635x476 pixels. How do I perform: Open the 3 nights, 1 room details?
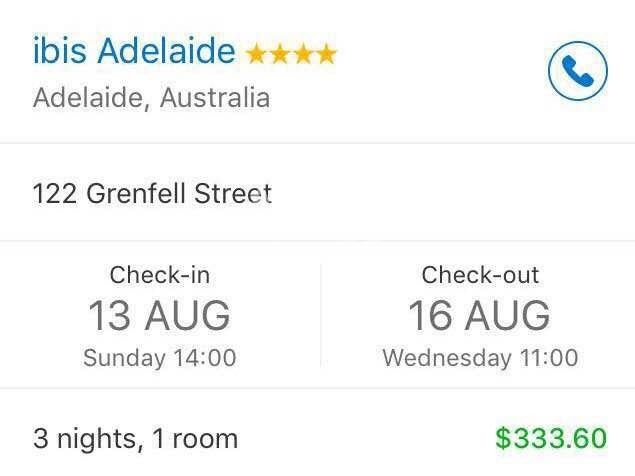coord(135,438)
